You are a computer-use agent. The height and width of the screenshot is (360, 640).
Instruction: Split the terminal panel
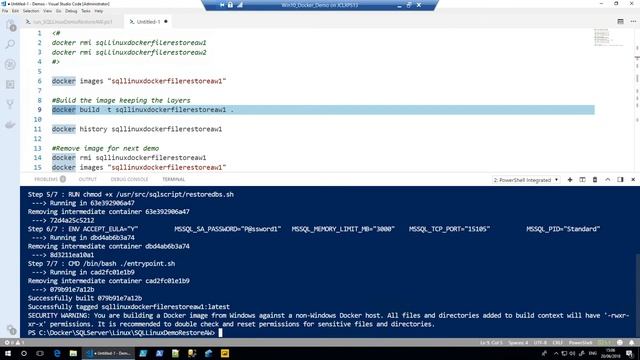coord(582,180)
